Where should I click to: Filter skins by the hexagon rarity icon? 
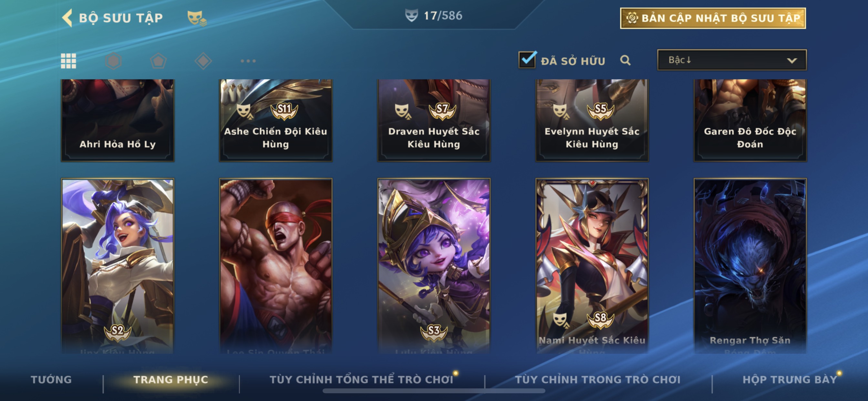[x=113, y=61]
